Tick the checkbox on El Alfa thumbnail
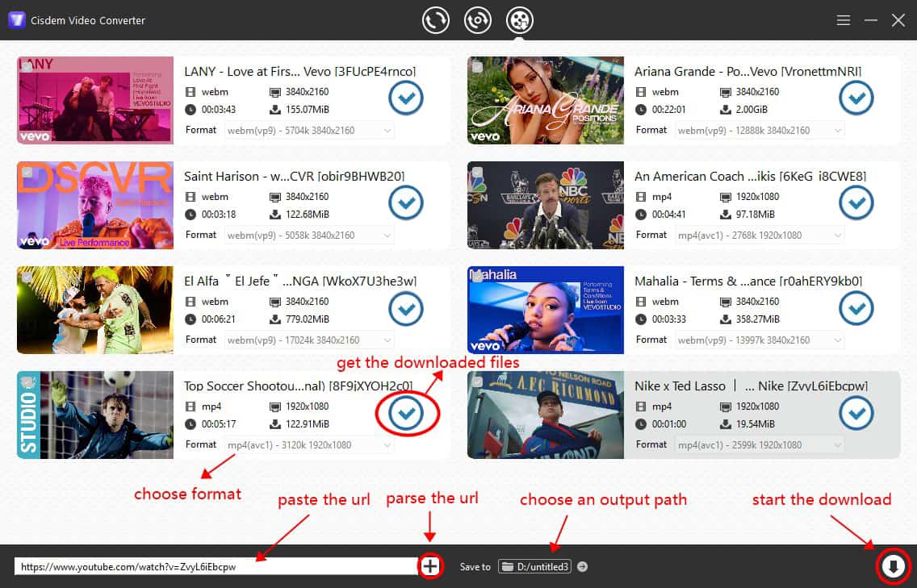The width and height of the screenshot is (917, 588). [x=27, y=277]
